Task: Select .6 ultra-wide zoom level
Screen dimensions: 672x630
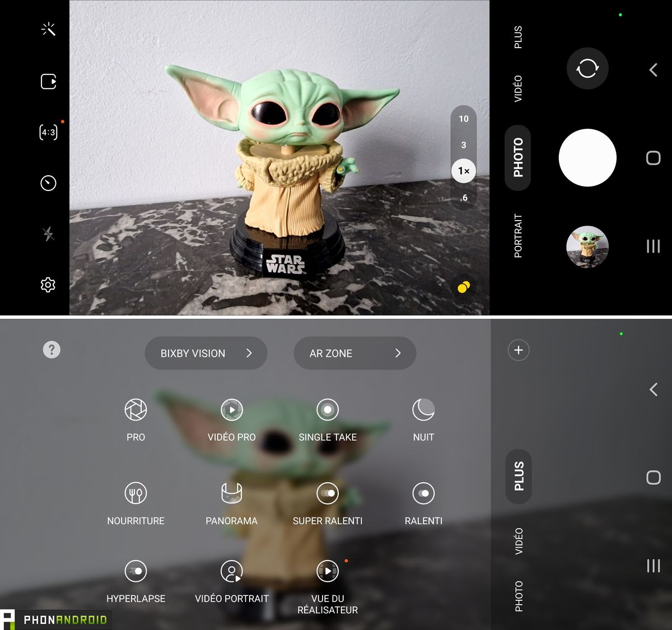Action: (x=464, y=198)
